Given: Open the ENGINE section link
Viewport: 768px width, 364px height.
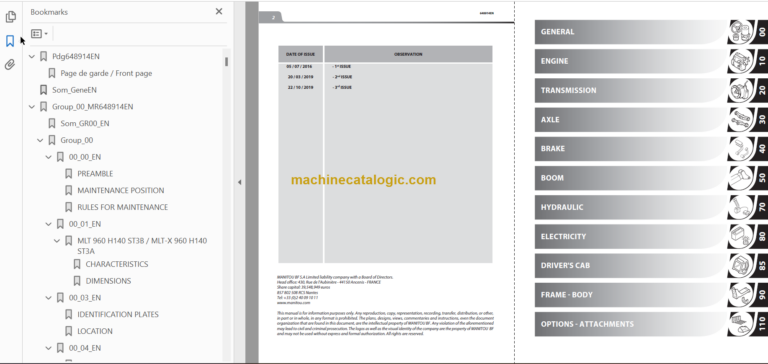Looking at the screenshot, I should pos(632,61).
